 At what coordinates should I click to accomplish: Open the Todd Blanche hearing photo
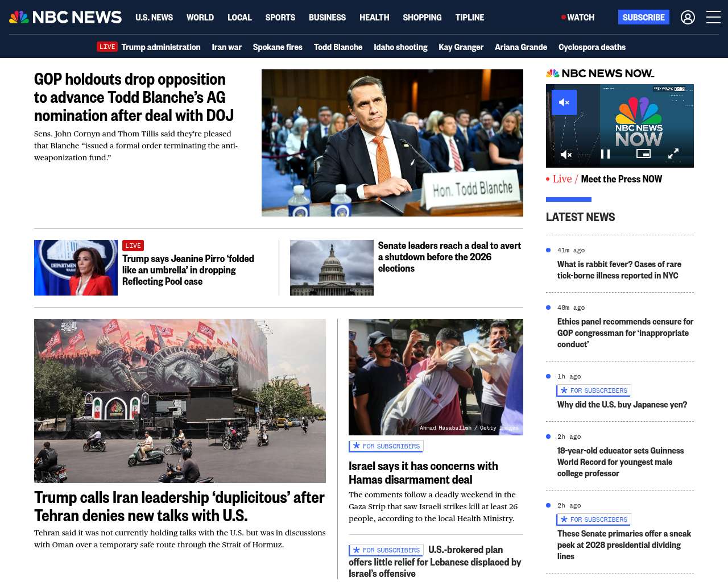(x=392, y=143)
